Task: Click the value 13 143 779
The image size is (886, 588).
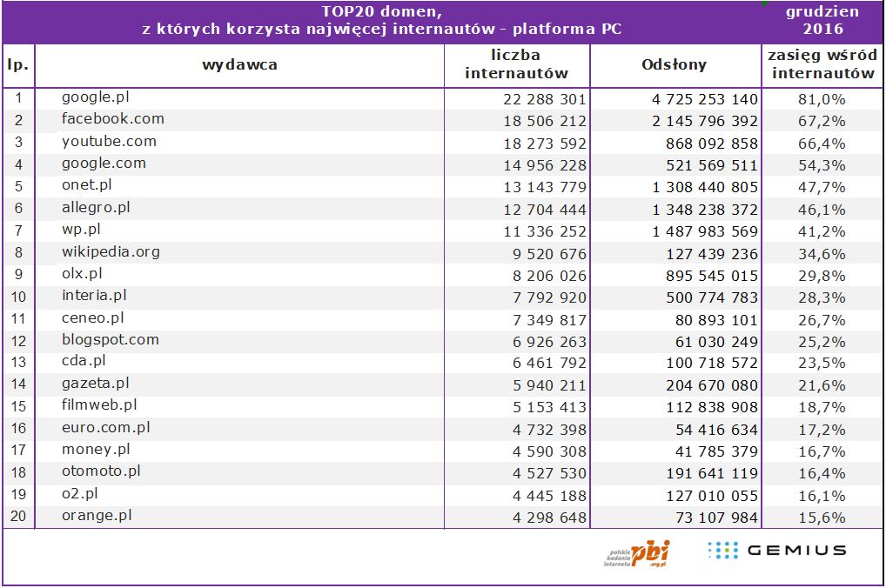Action: 545,188
